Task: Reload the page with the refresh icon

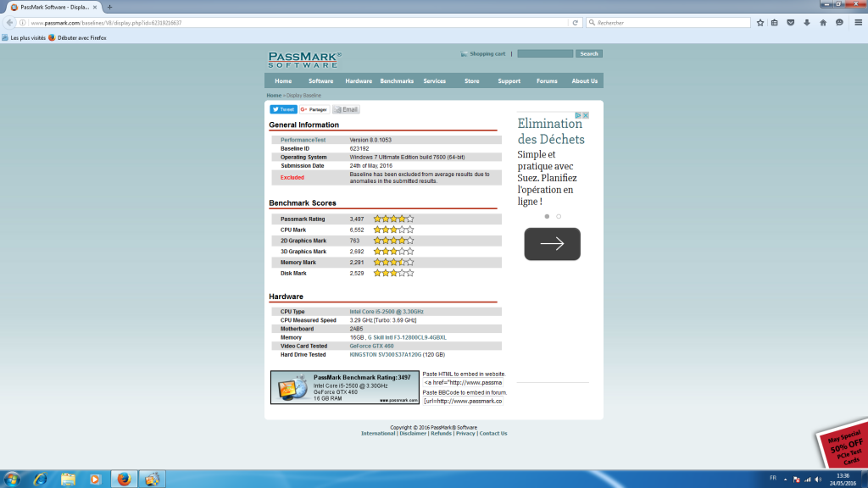Action: 576,23
